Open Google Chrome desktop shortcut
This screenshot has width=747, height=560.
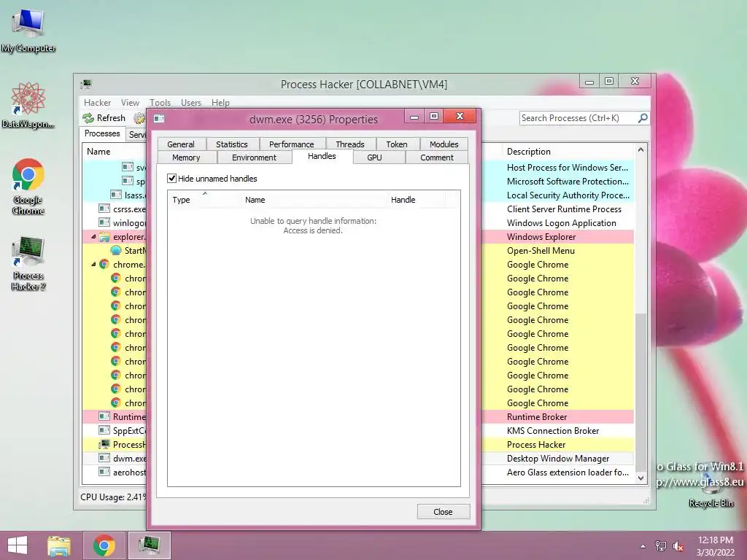pos(28,186)
